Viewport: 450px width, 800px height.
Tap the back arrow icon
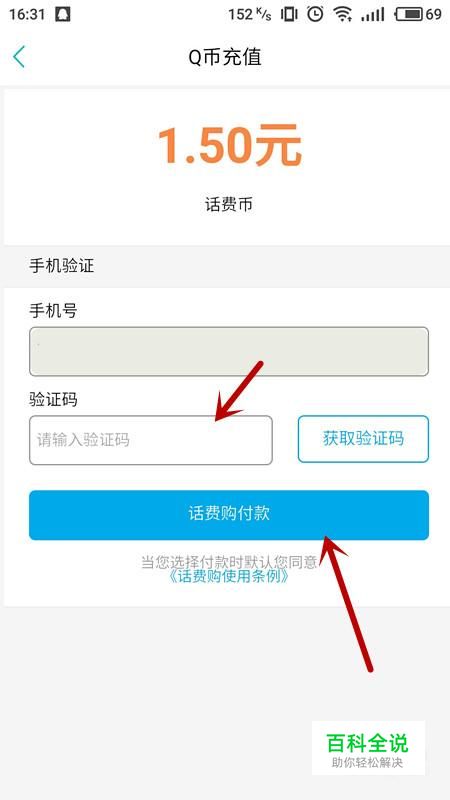tap(19, 57)
